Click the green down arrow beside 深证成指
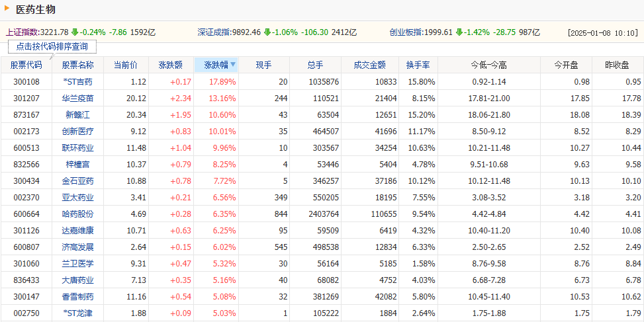 tap(267, 32)
